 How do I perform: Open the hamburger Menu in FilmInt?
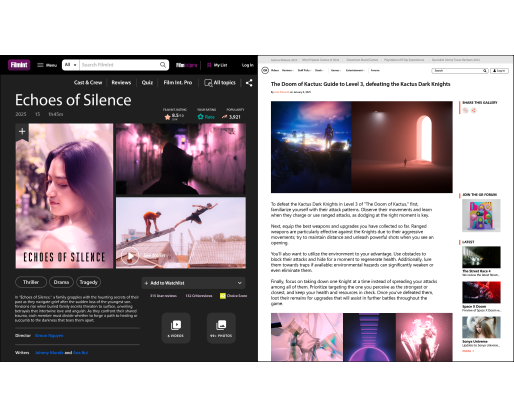(47, 65)
